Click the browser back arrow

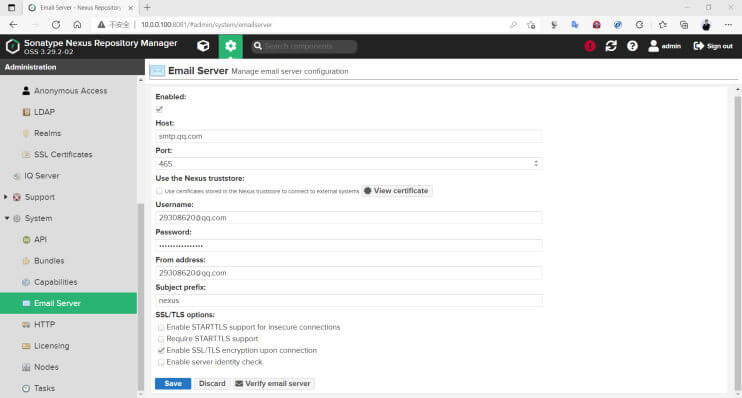(x=13, y=25)
